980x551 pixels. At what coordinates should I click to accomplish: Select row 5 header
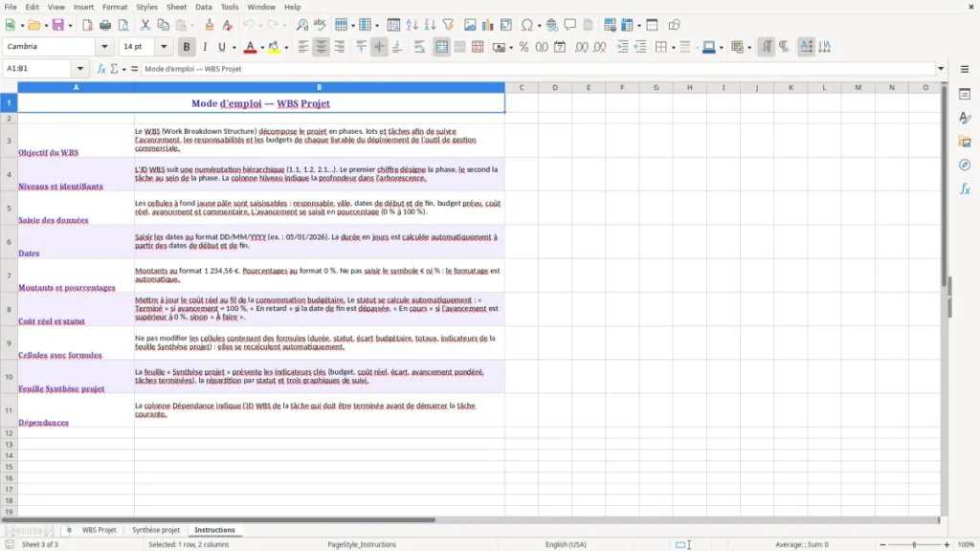9,208
